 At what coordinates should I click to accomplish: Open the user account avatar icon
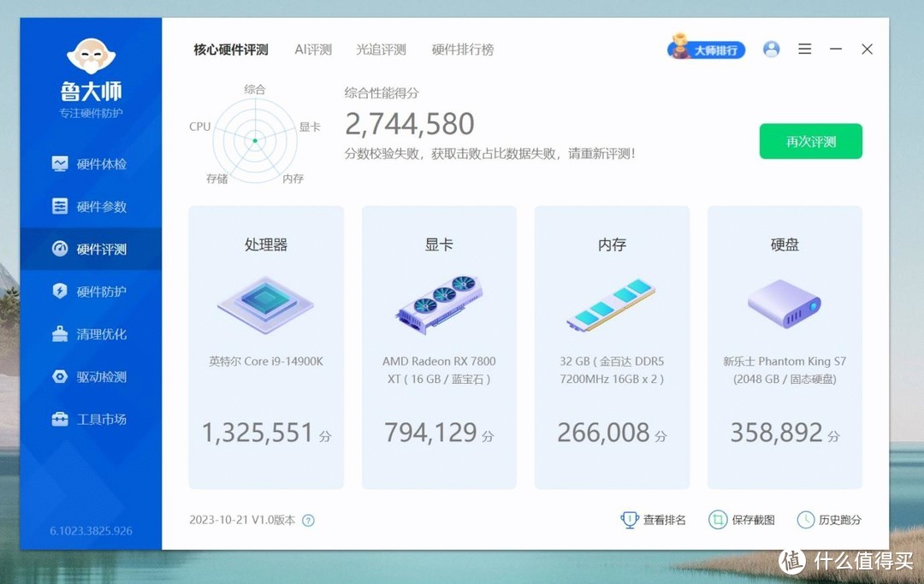(x=772, y=49)
